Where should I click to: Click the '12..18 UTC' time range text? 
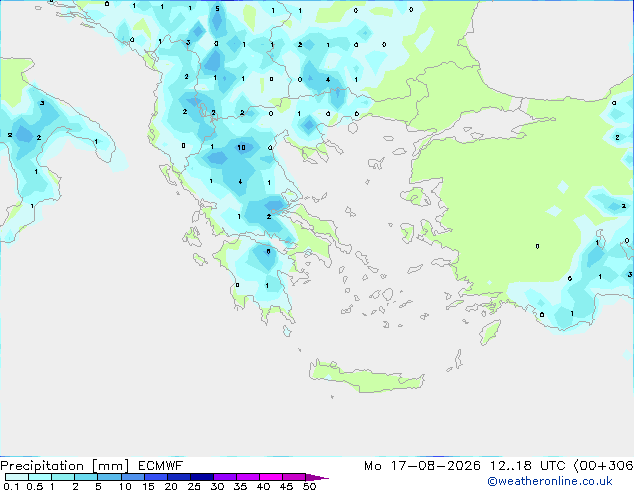527,466
